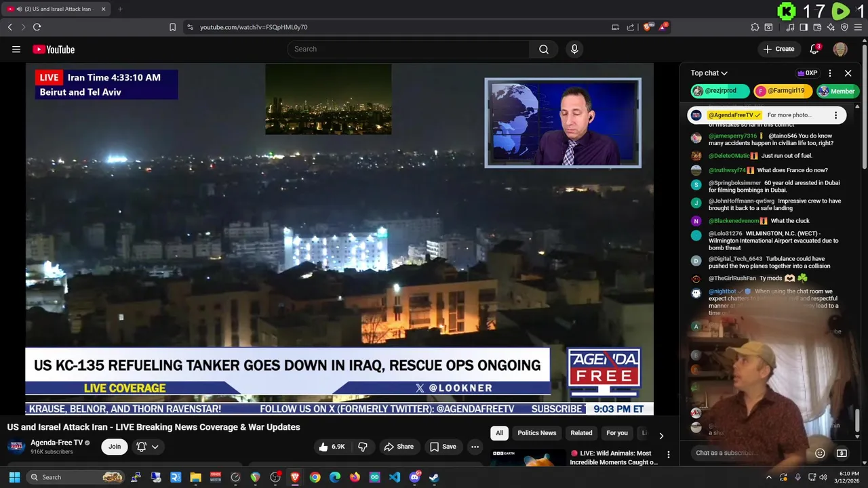Show hidden system tray icons
This screenshot has height=488, width=868.
769,477
